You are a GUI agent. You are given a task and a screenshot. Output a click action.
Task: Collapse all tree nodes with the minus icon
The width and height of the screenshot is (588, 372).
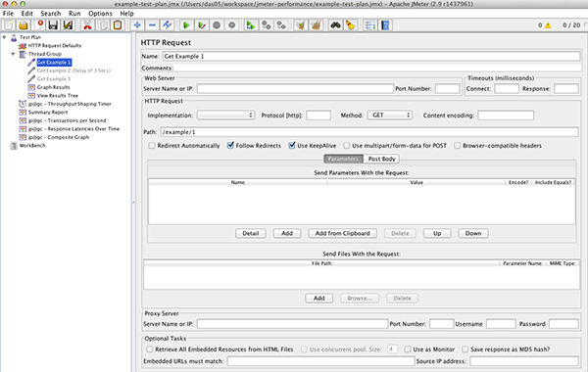pyautogui.click(x=152, y=25)
